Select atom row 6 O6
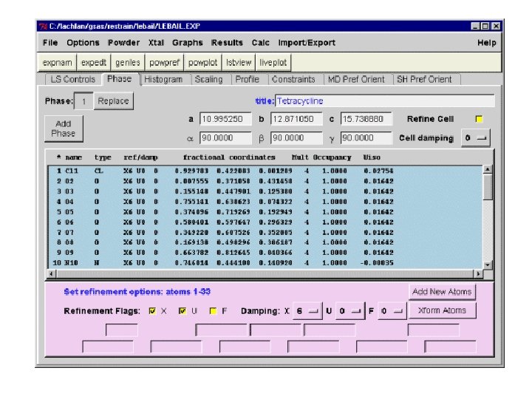The height and width of the screenshot is (399, 532). tap(265, 222)
